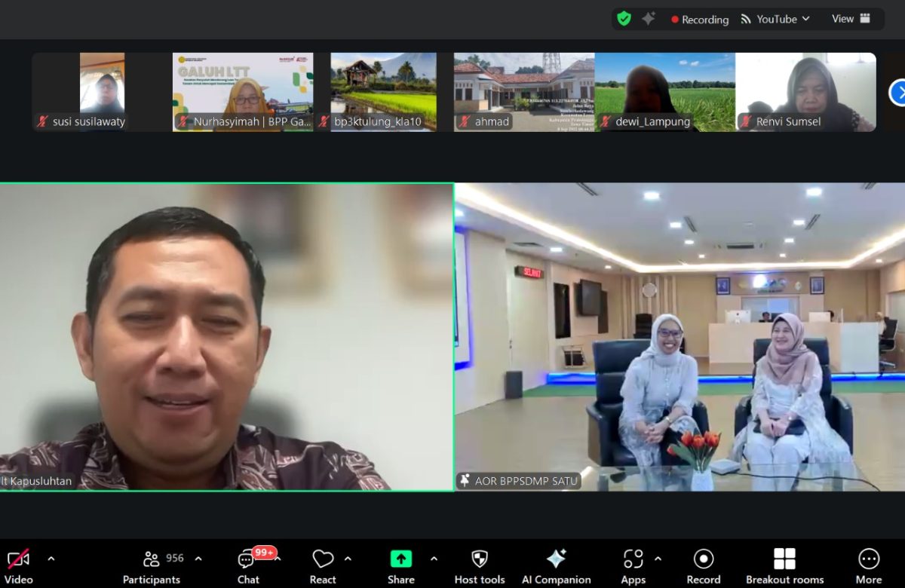Open the YouTube livestream dropdown
The width and height of the screenshot is (905, 588).
775,19
